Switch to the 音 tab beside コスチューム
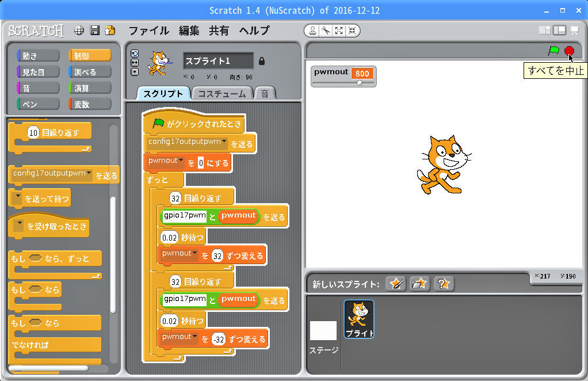 pos(265,94)
